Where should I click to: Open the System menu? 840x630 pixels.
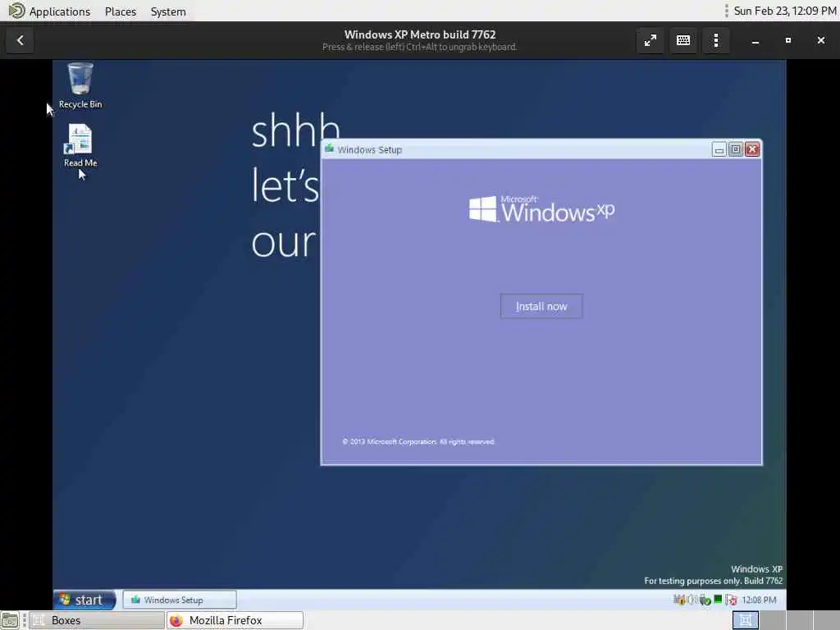pyautogui.click(x=168, y=11)
